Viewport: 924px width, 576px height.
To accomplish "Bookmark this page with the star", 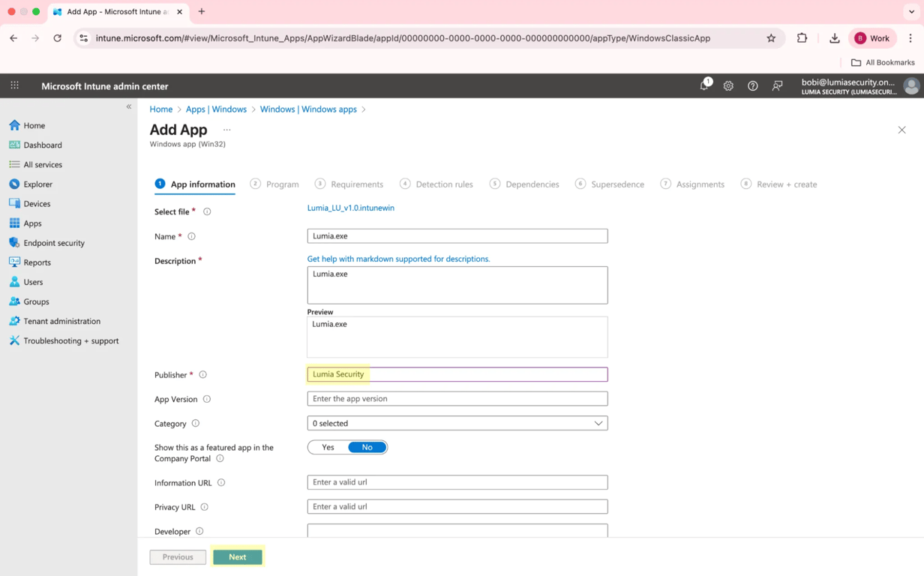I will (x=771, y=38).
